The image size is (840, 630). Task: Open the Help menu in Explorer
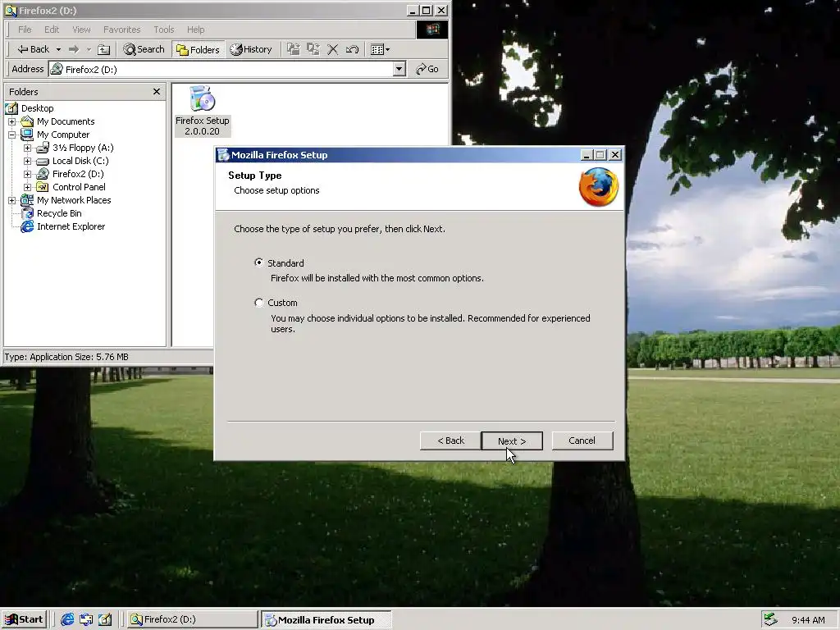tap(195, 30)
